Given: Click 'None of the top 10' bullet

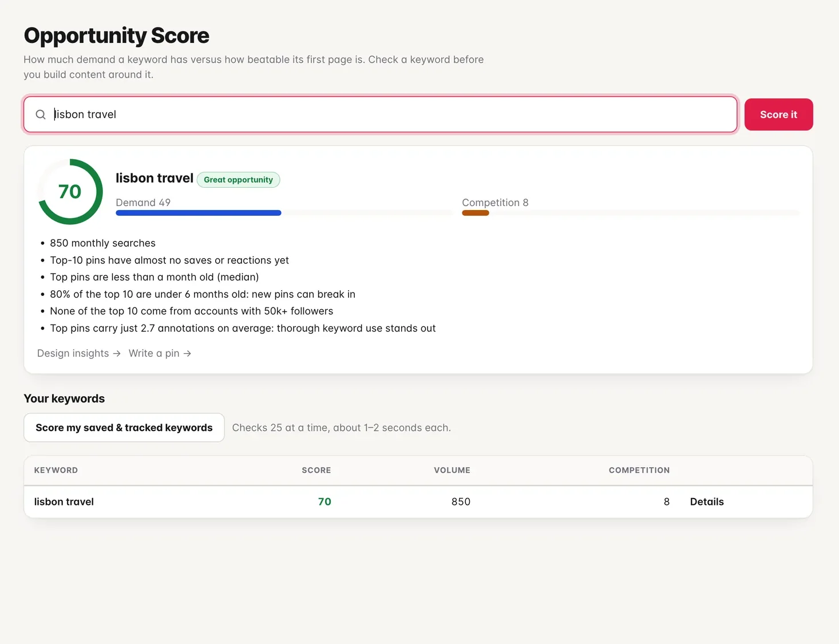Looking at the screenshot, I should 192,311.
